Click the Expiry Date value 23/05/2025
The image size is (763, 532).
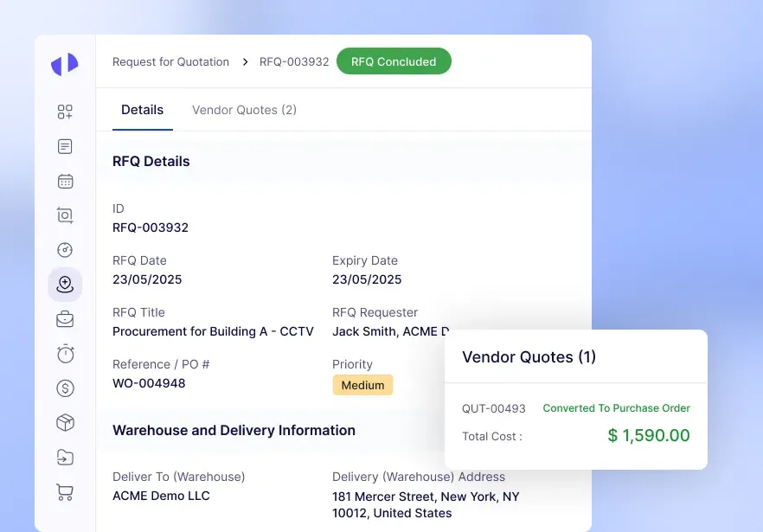(x=367, y=279)
